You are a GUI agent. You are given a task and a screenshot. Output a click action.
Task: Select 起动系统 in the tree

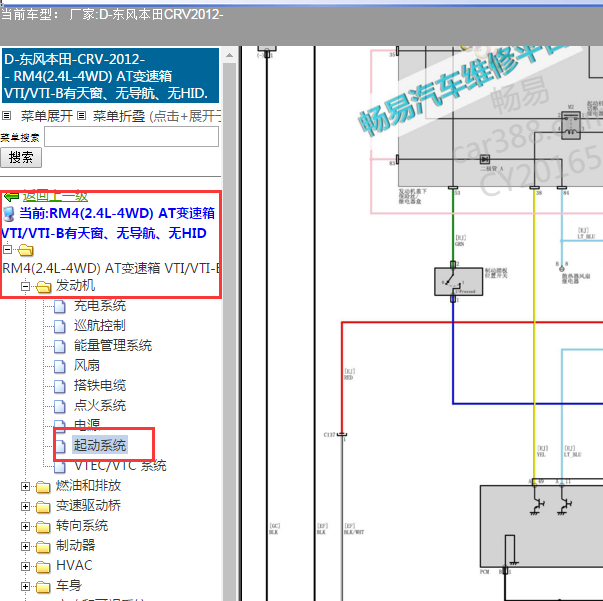coord(100,445)
